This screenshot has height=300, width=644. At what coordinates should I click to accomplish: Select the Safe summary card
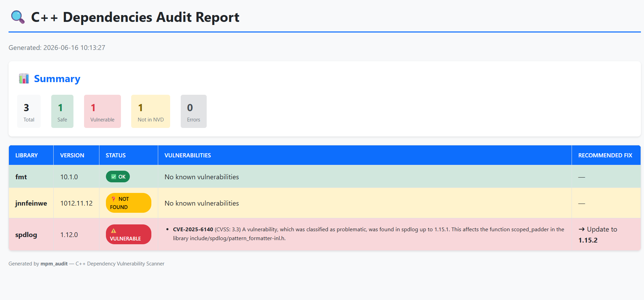62,111
